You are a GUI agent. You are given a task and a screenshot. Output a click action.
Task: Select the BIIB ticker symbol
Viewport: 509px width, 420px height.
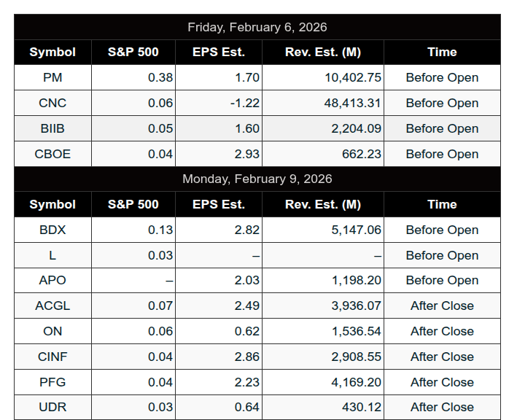pyautogui.click(x=53, y=129)
